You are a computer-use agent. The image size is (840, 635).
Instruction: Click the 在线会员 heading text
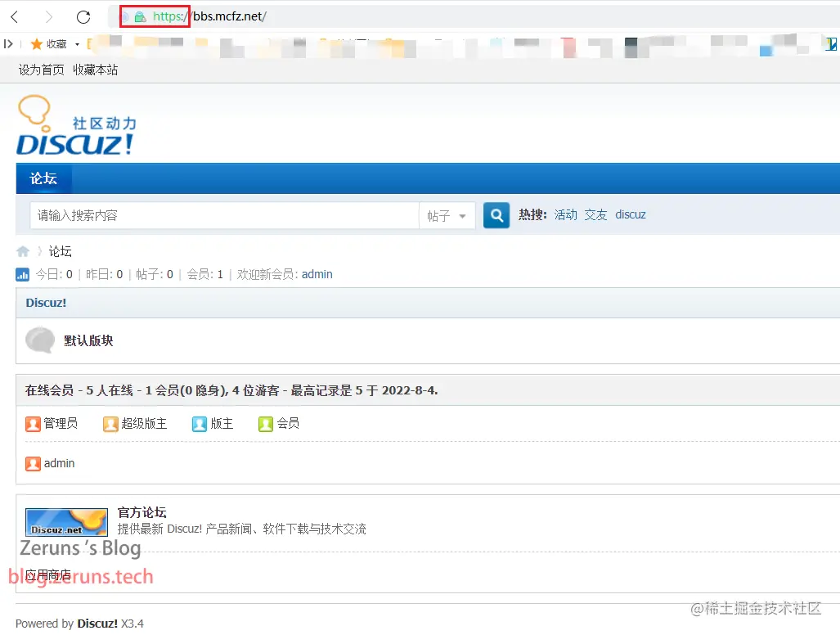(x=49, y=390)
